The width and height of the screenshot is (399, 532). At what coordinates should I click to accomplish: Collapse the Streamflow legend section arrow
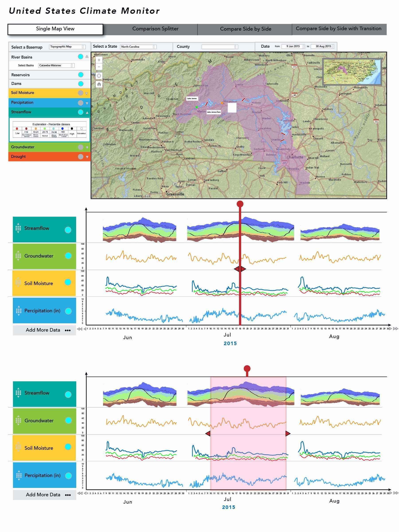point(87,113)
